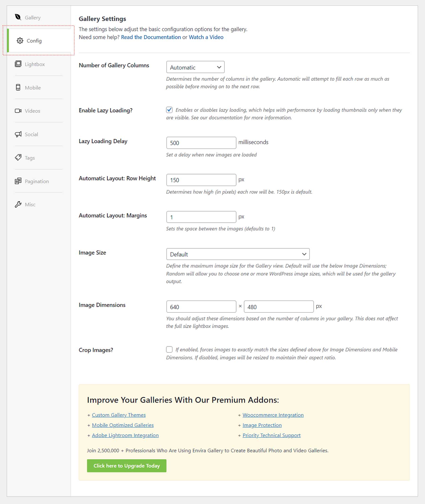Open the Lightbox panel icon
425x504 pixels.
(18, 64)
